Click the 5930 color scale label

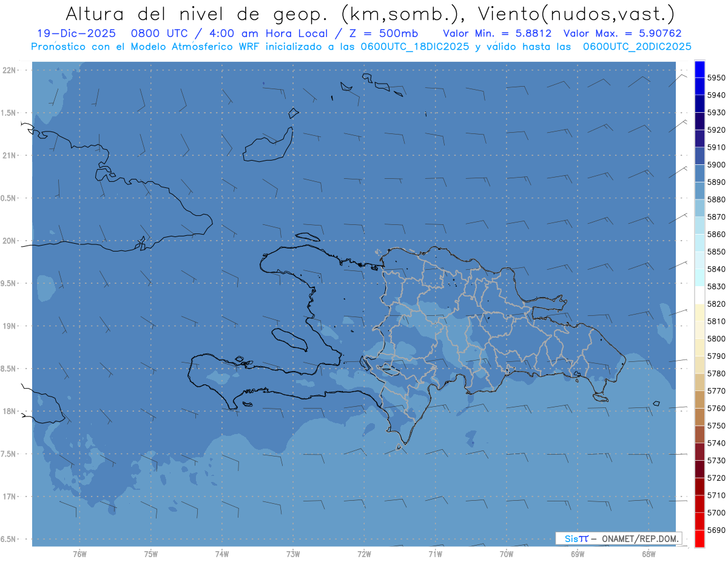click(716, 113)
